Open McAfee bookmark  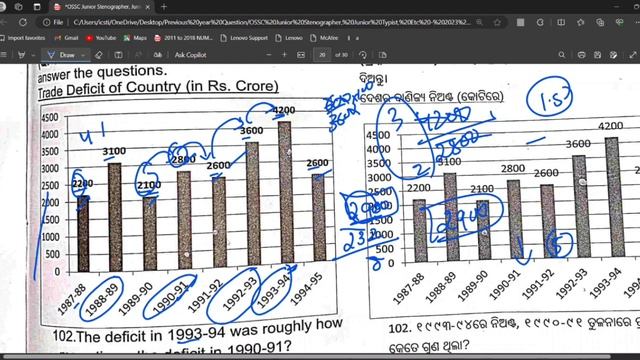coord(324,38)
